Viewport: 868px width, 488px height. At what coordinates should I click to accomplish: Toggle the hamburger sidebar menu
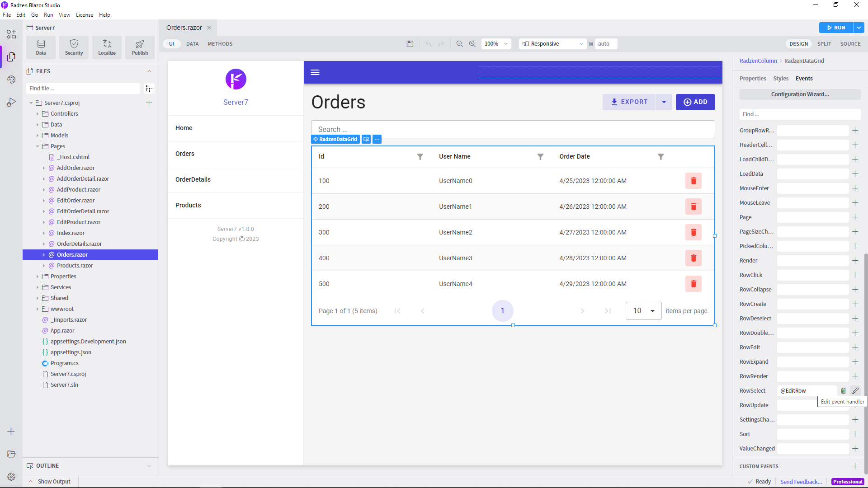pos(315,72)
